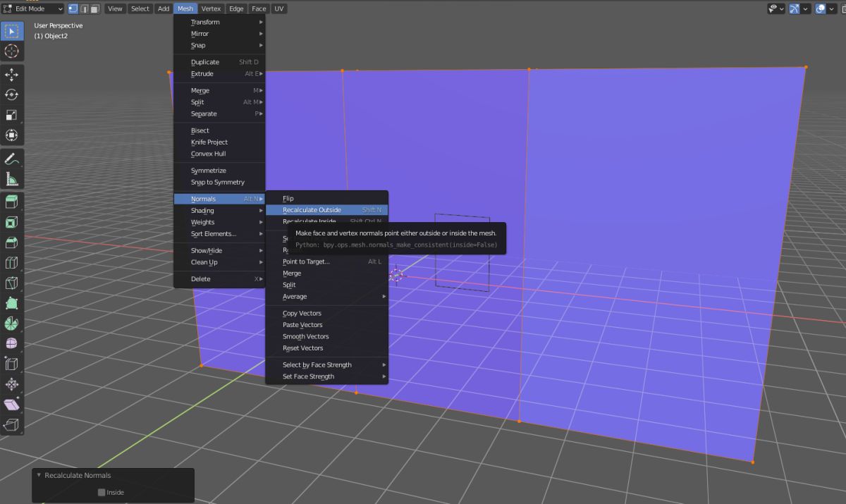Select the Select Box tool

click(12, 32)
